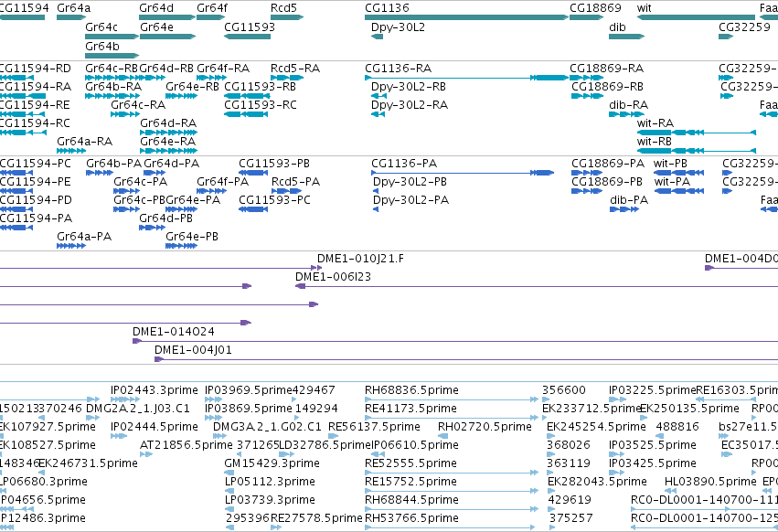Select the wit-RA transcript

point(696,133)
